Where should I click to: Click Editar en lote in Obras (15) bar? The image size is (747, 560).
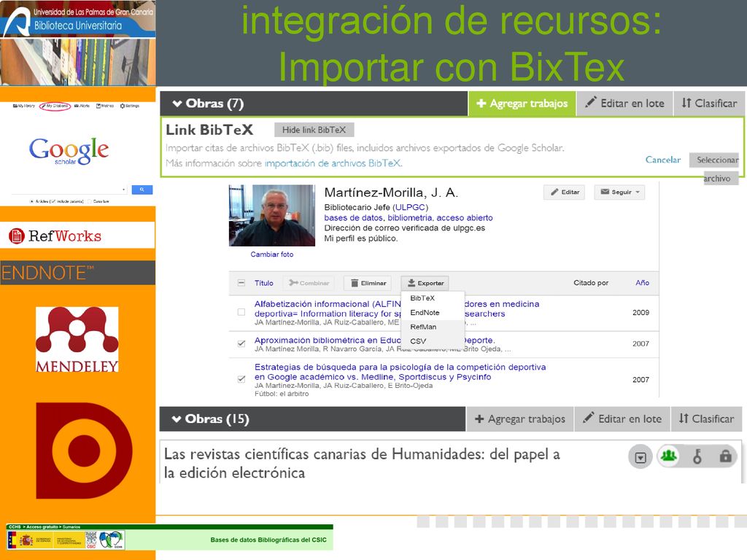point(622,419)
